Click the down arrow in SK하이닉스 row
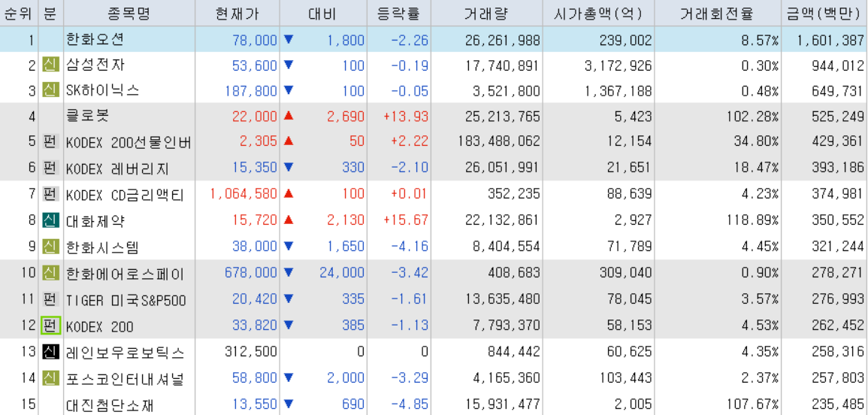 tap(288, 89)
